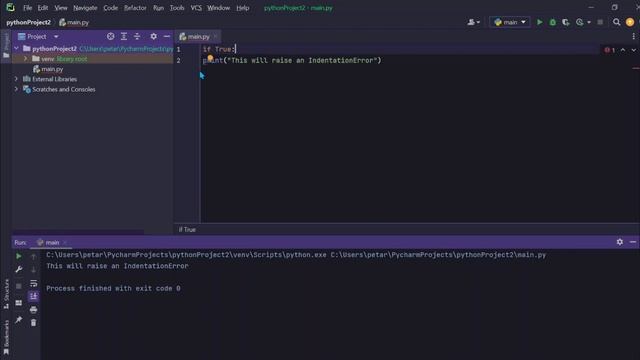Open the Edit menu
Screen dimensions: 640x360
(43, 8)
